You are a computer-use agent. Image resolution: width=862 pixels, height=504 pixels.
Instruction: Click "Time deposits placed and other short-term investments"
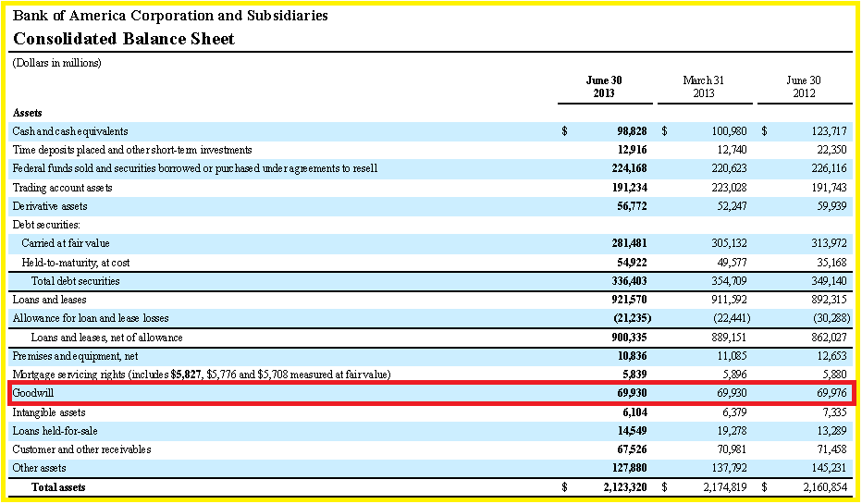click(132, 150)
